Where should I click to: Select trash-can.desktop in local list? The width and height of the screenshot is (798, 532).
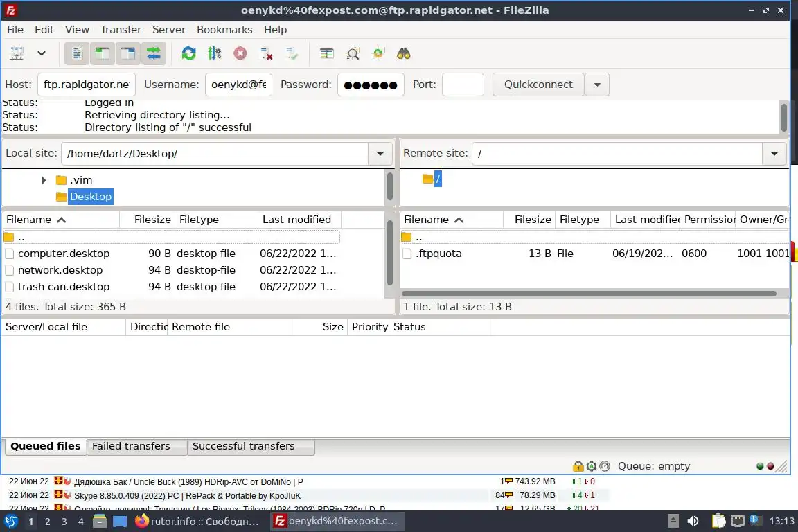pyautogui.click(x=171, y=287)
